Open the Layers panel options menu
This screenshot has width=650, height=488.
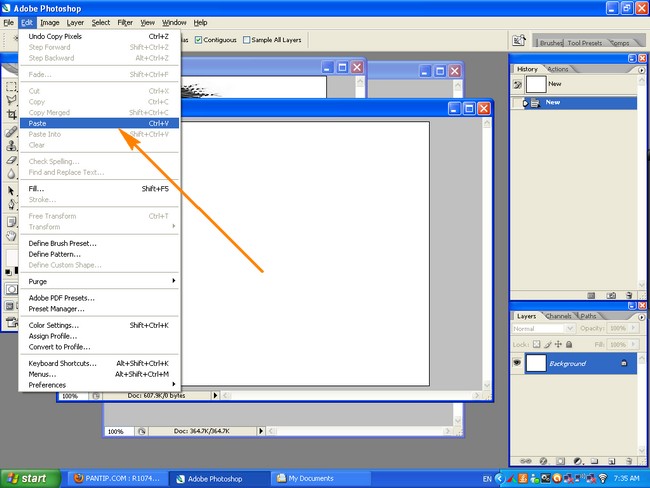click(x=642, y=317)
